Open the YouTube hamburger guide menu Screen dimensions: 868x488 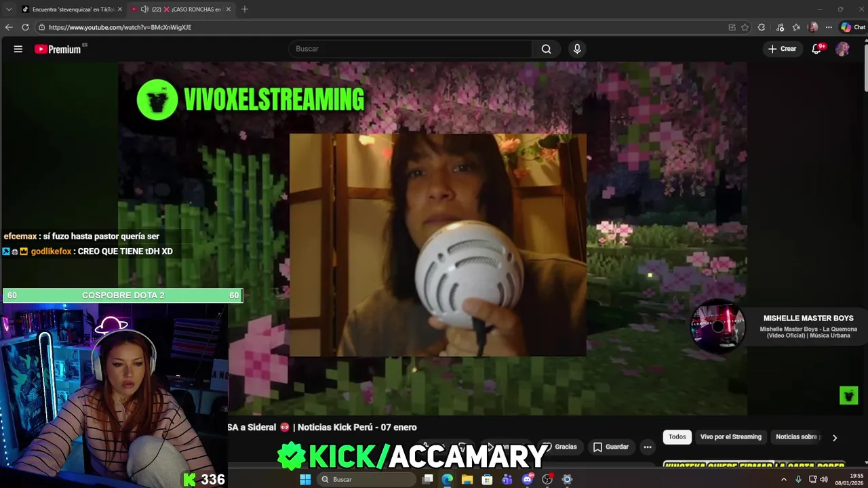coord(18,49)
